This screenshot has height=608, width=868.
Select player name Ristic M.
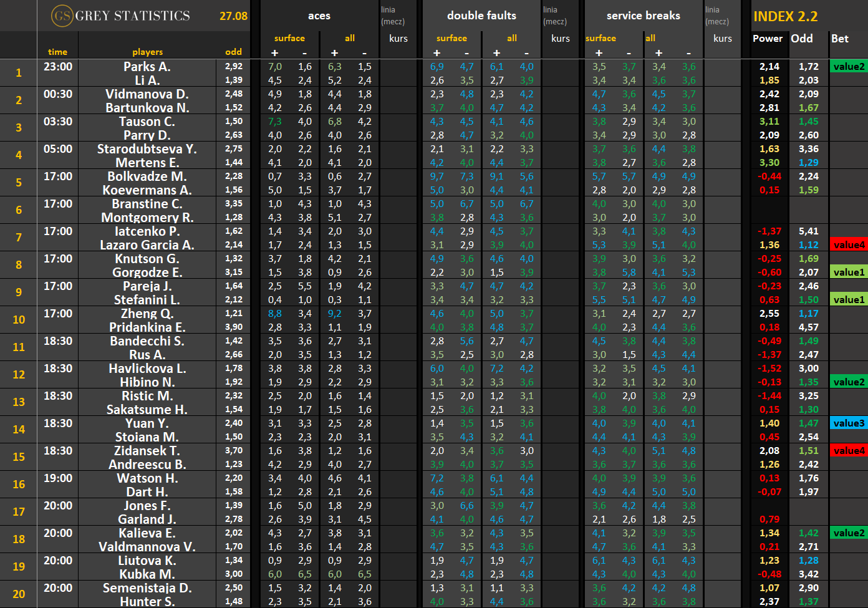tap(147, 396)
